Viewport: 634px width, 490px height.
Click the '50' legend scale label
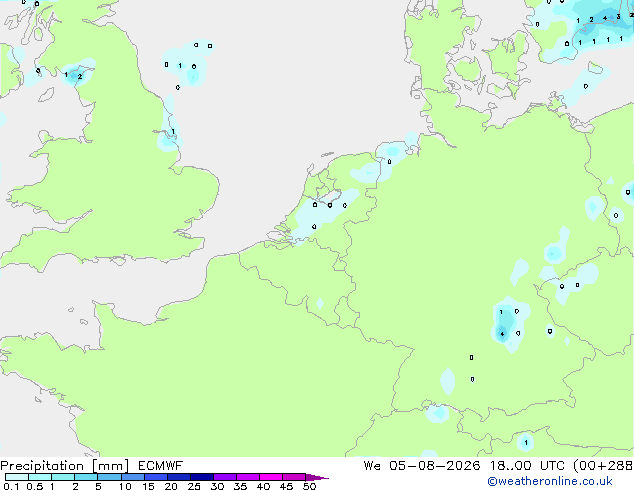[x=309, y=486]
